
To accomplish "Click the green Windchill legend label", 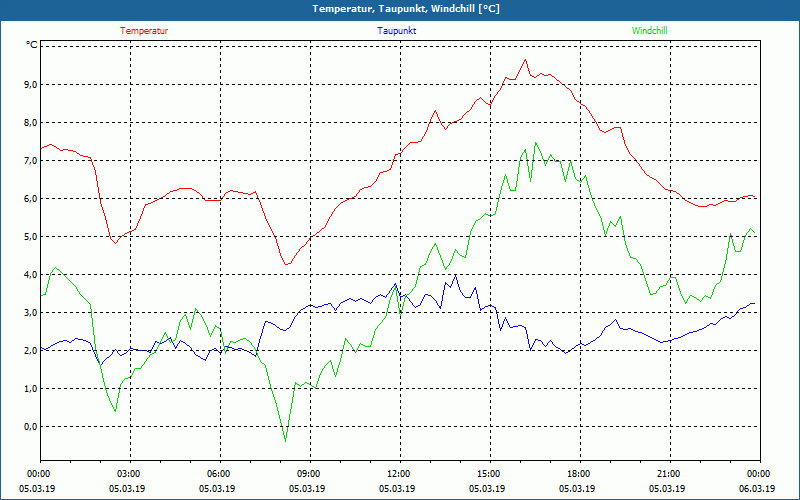I will tap(649, 31).
